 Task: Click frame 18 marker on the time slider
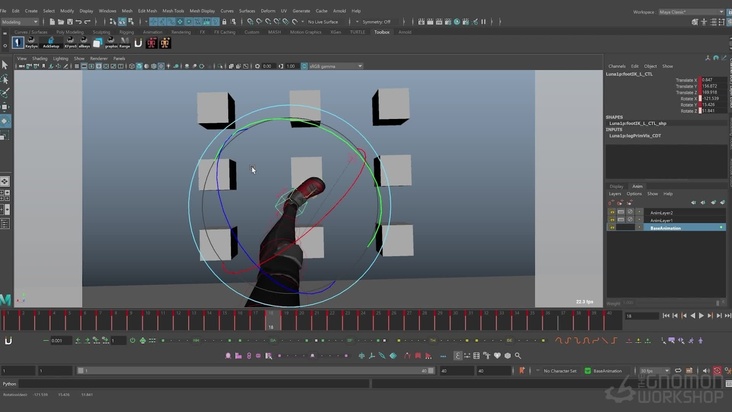coord(270,317)
